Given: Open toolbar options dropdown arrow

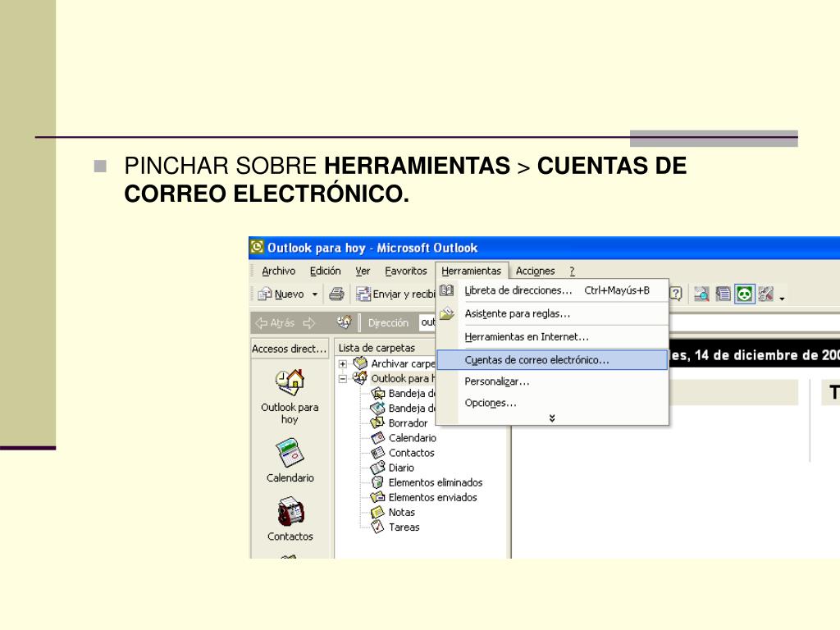Looking at the screenshot, I should coord(782,299).
